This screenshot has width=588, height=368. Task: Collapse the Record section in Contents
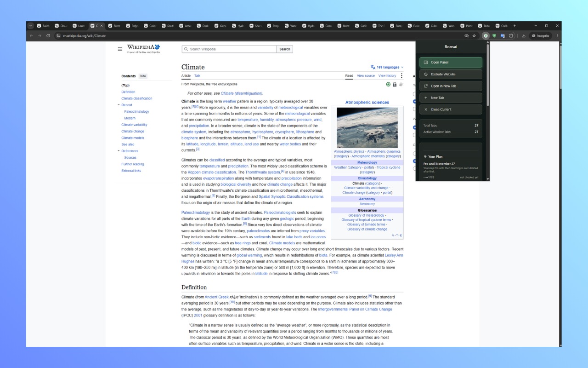point(119,105)
